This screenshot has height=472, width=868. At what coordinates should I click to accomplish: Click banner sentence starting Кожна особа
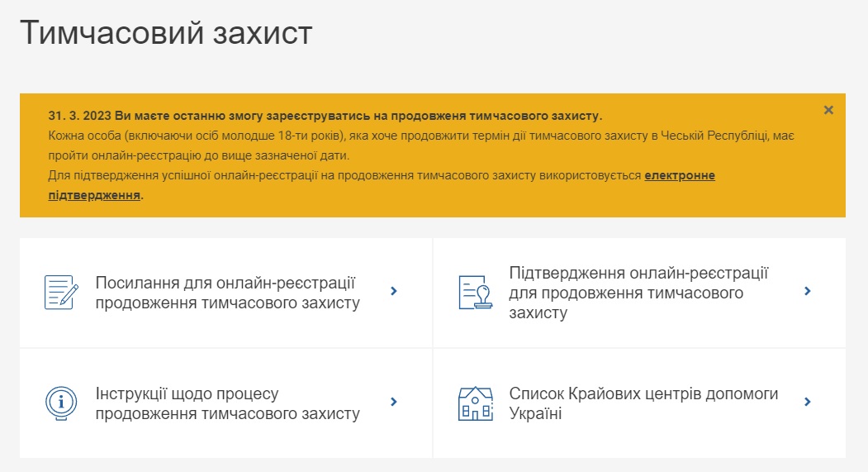pos(420,145)
